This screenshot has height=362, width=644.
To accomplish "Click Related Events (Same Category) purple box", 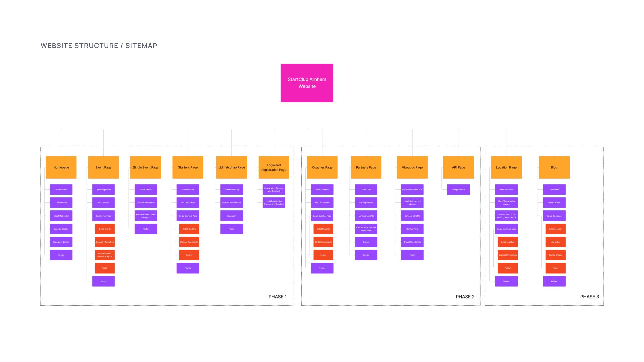I will point(146,216).
